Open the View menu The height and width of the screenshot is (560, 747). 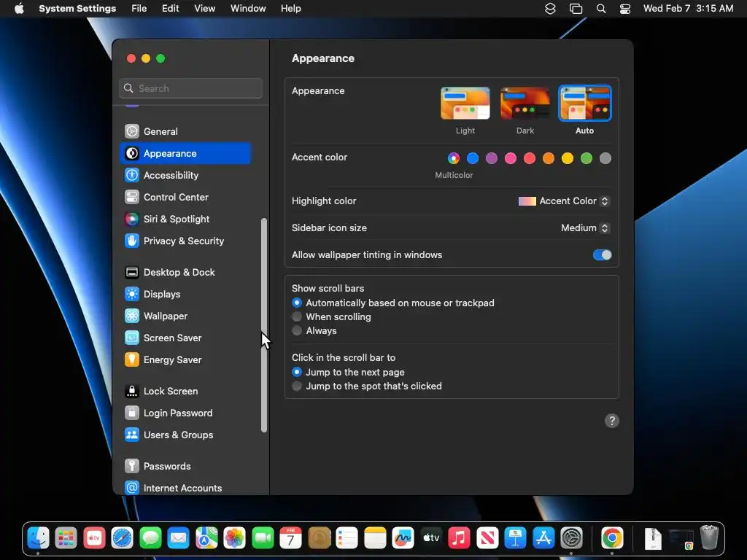[205, 9]
